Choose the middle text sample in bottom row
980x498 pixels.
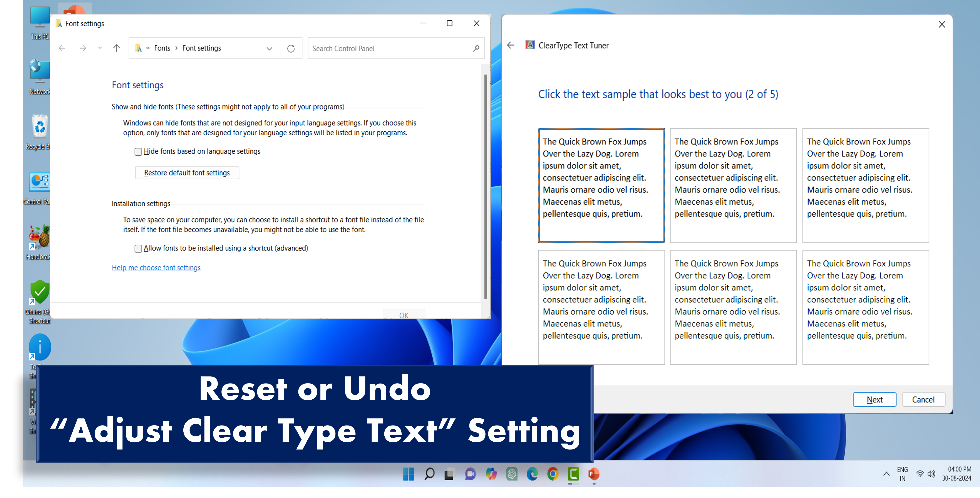(733, 307)
